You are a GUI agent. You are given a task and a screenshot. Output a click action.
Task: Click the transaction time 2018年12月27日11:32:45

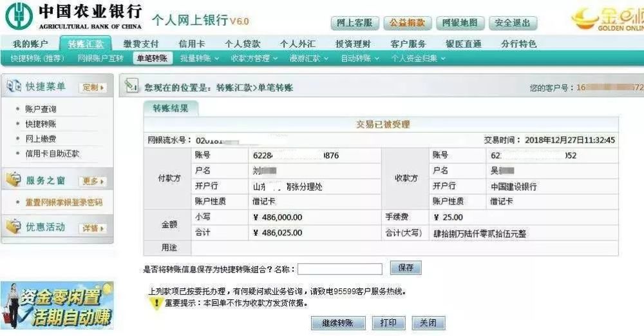[x=570, y=140]
